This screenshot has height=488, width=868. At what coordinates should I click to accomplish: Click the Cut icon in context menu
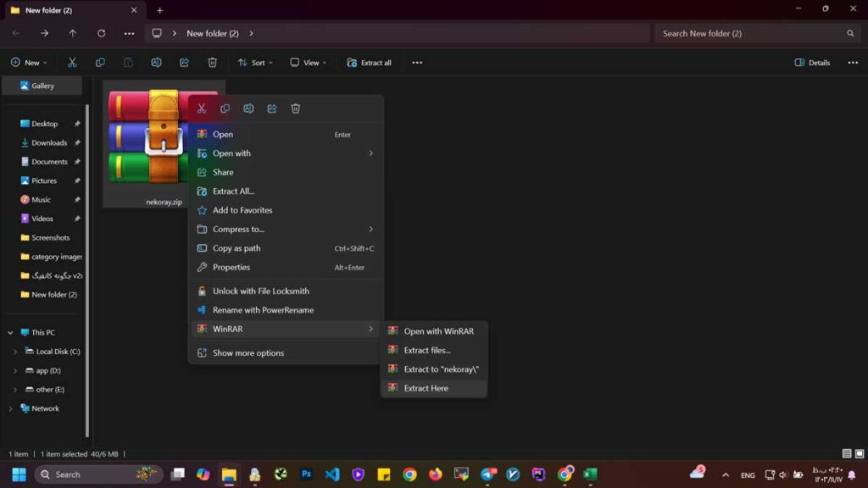coord(201,108)
